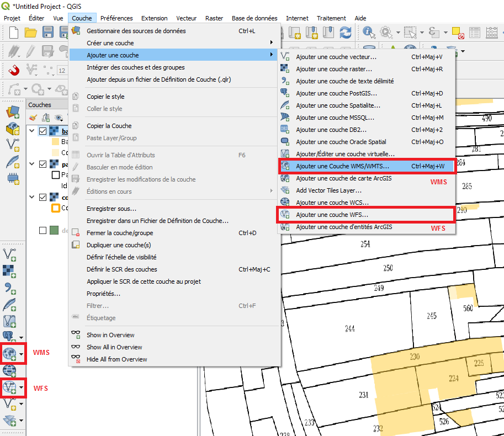This screenshot has width=504, height=436.
Task: Click the orange outlined 'Co' legend symbol
Action: pyautogui.click(x=55, y=208)
